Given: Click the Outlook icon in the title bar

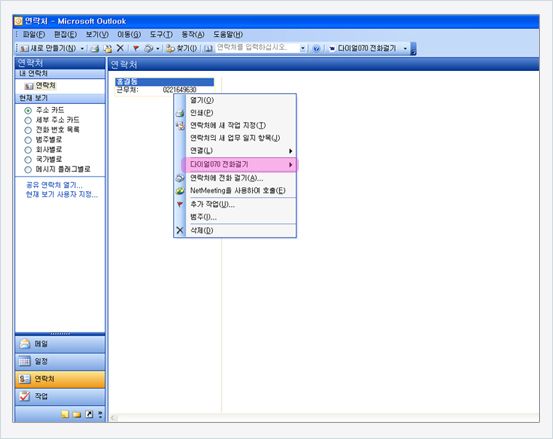Looking at the screenshot, I should click(18, 21).
